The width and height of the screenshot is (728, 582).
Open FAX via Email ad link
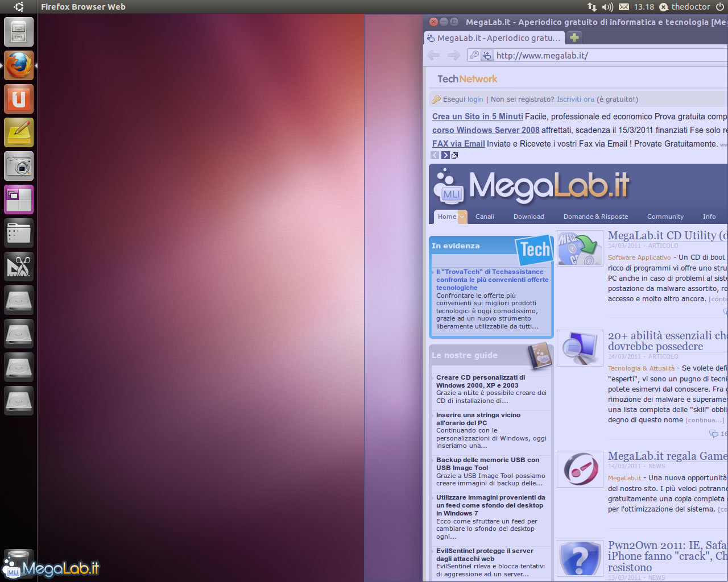pos(458,144)
